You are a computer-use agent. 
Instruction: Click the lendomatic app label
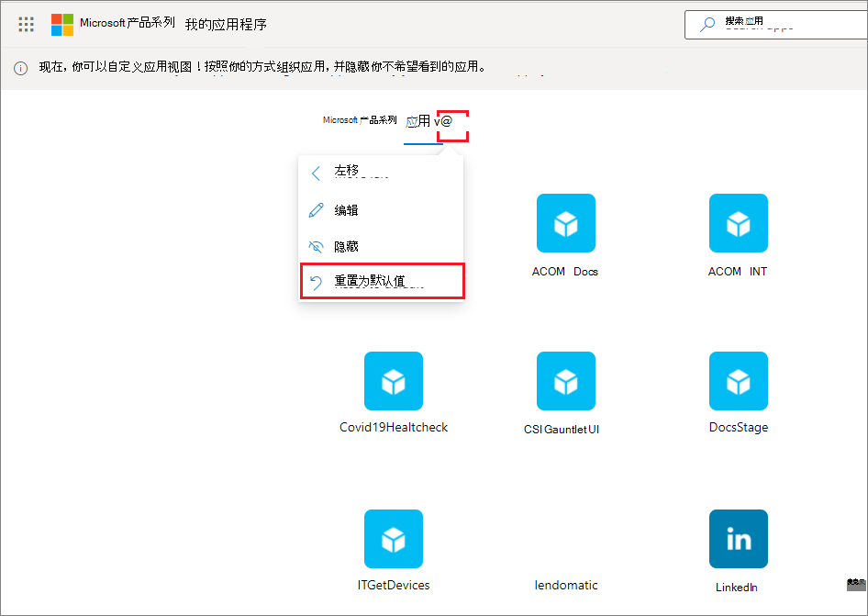tap(566, 585)
